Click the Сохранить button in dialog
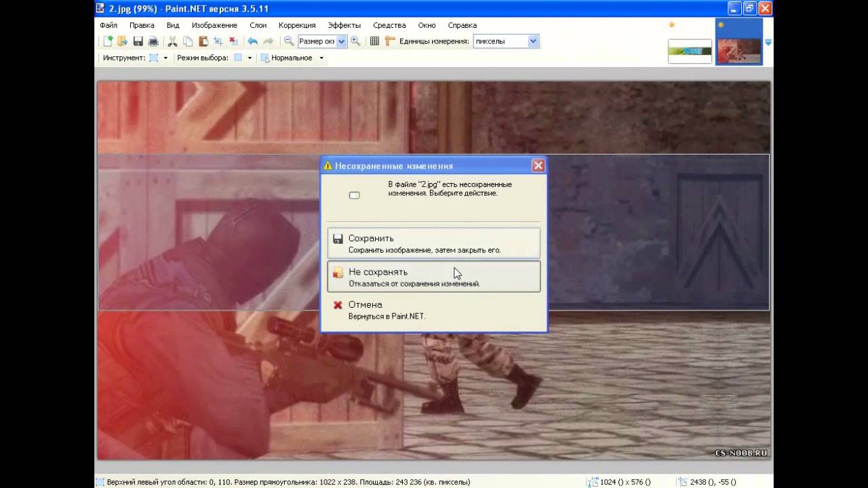868x488 pixels. pyautogui.click(x=433, y=244)
